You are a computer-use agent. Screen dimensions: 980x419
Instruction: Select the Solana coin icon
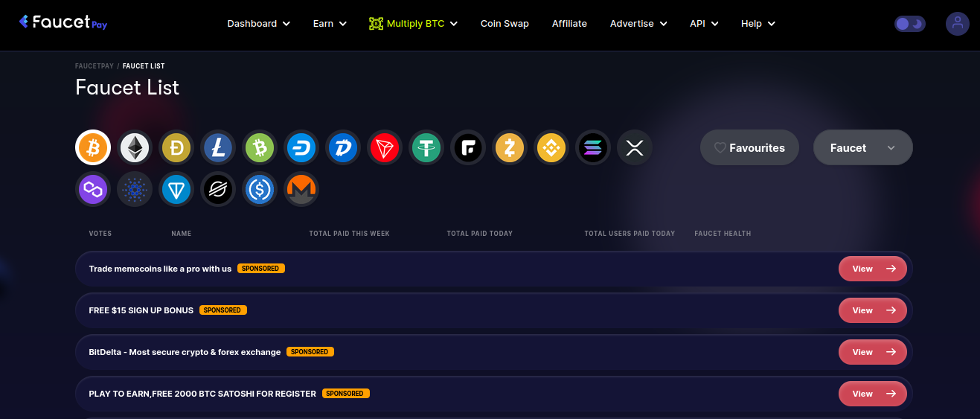point(593,147)
